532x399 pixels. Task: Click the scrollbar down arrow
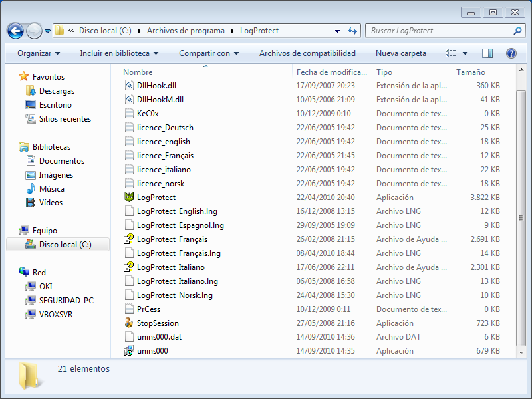(x=521, y=353)
